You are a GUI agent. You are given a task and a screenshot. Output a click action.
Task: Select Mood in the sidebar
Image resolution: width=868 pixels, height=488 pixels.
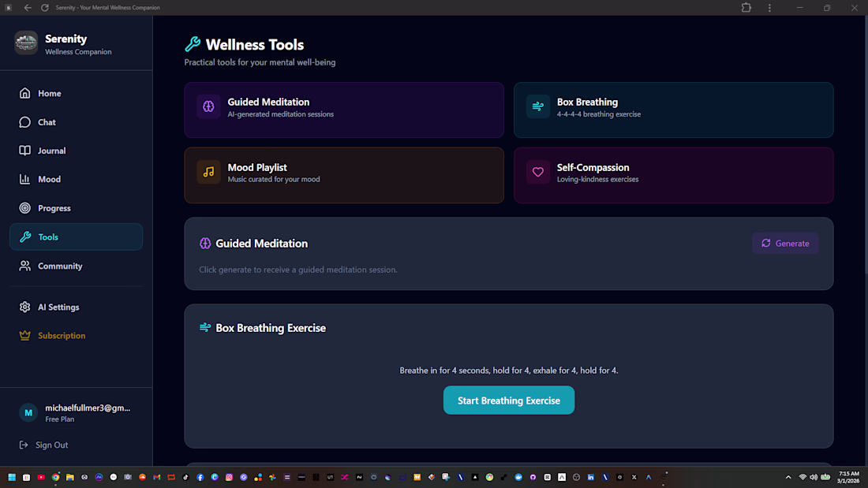pyautogui.click(x=76, y=179)
